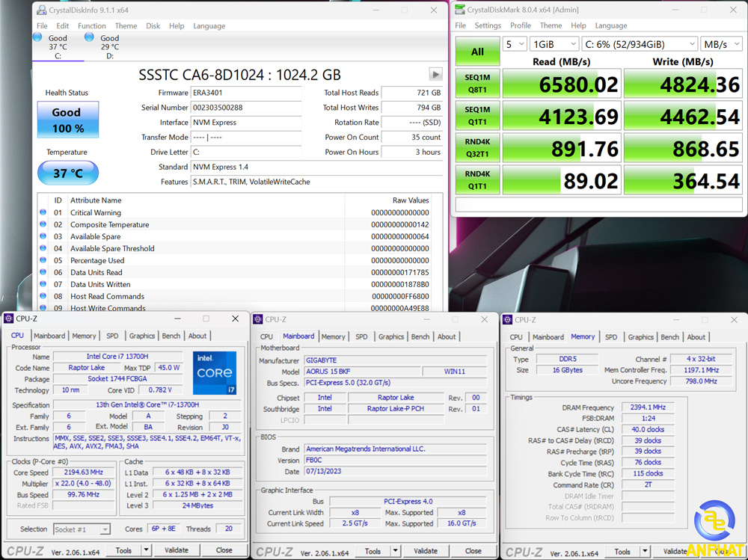748x560 pixels.
Task: Open MB/s unit dropdown
Action: point(721,44)
